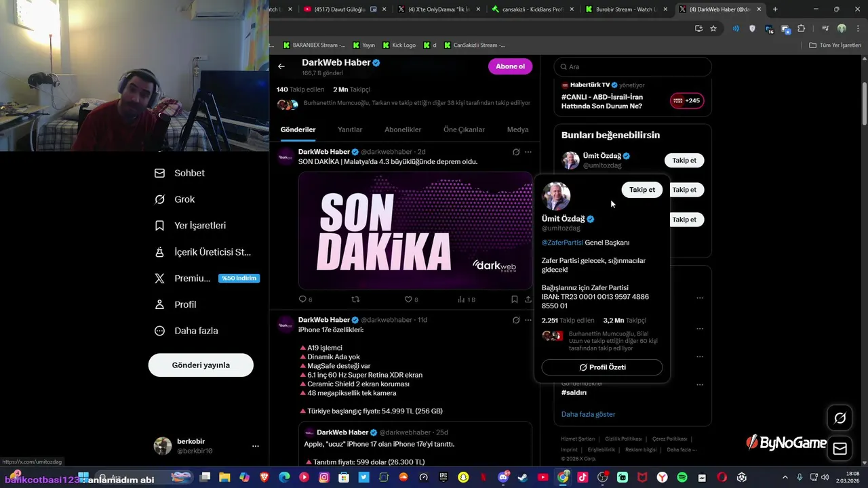The width and height of the screenshot is (868, 488).
Task: Open the #saldırı trending hashtag
Action: [574, 392]
